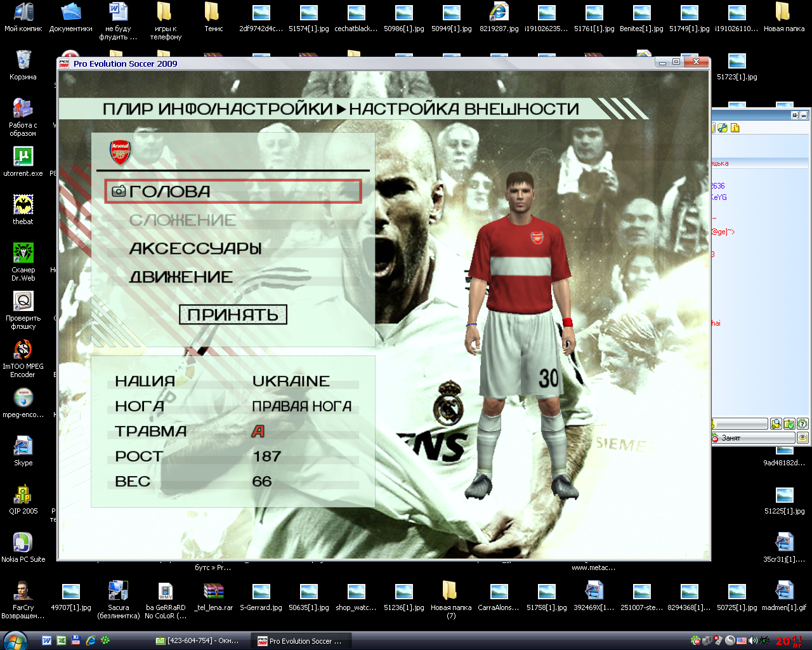Open the ДВИЖЕНИЕ menu option

click(x=181, y=277)
